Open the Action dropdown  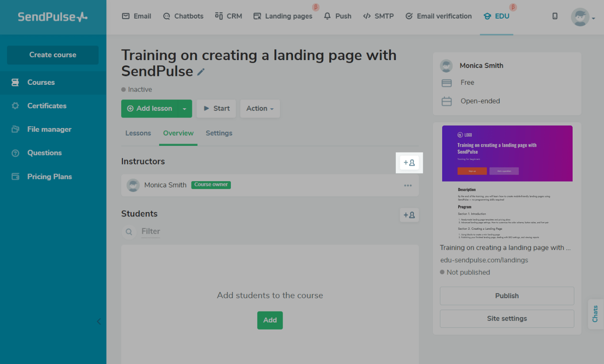260,109
